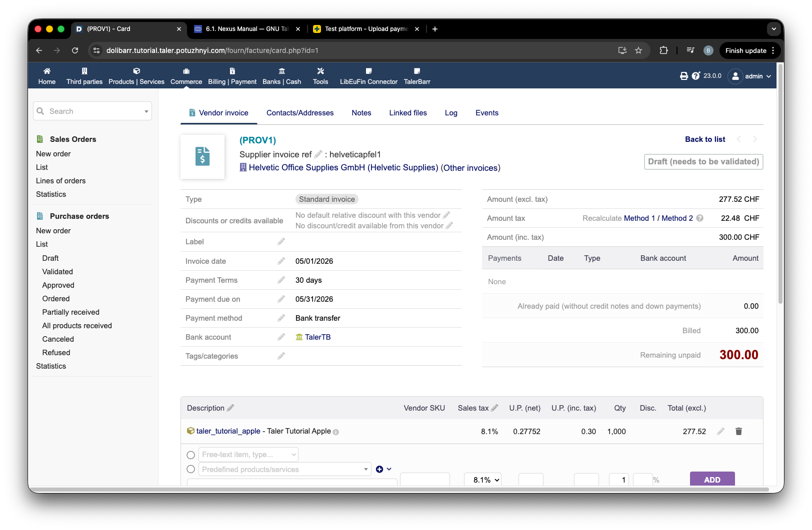The image size is (812, 530).
Task: Open the Contacts/Addresses tab
Action: point(300,113)
